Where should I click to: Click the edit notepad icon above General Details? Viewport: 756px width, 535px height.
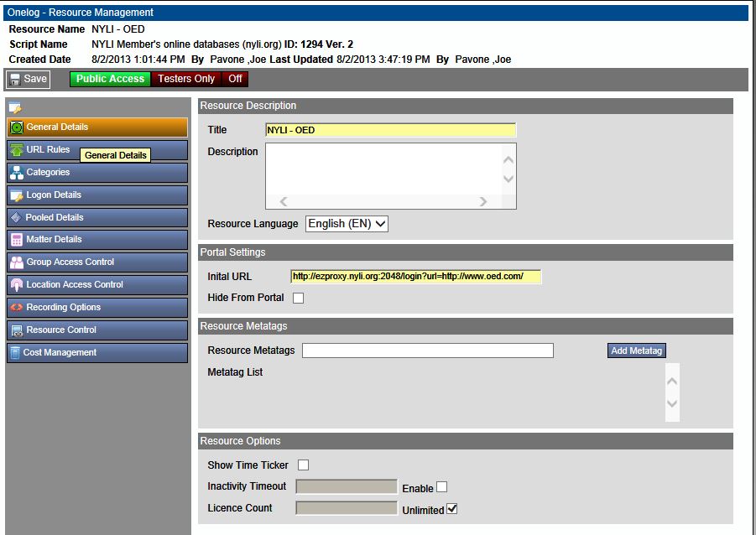point(15,107)
